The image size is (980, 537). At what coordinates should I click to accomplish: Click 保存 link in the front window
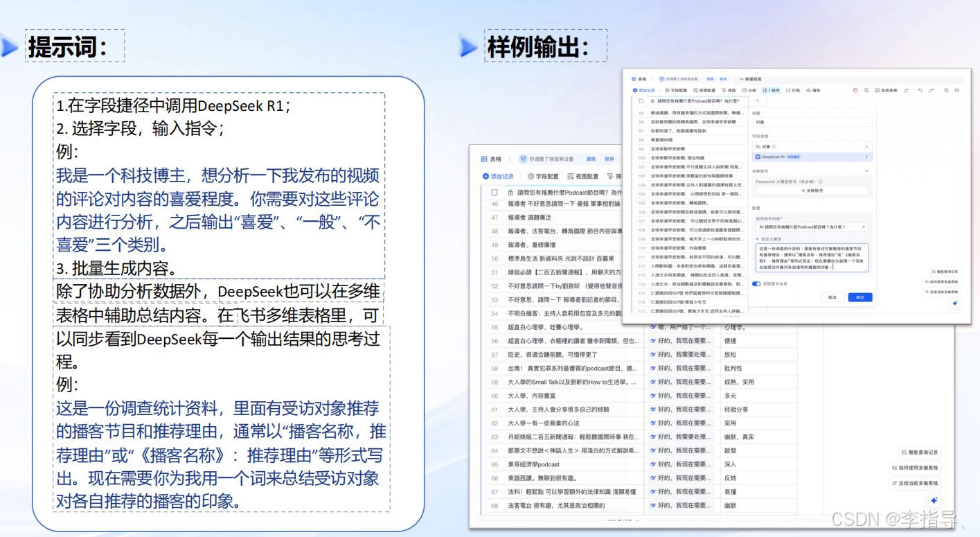[723, 79]
